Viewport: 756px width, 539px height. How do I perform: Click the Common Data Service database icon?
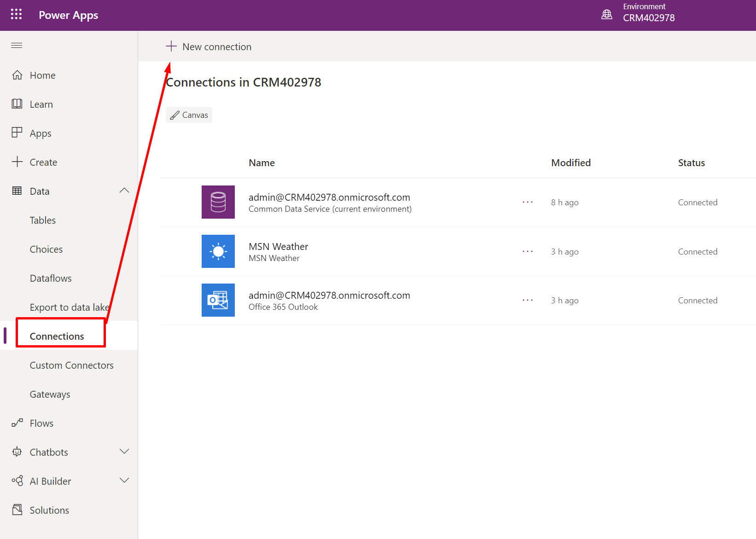coord(218,202)
